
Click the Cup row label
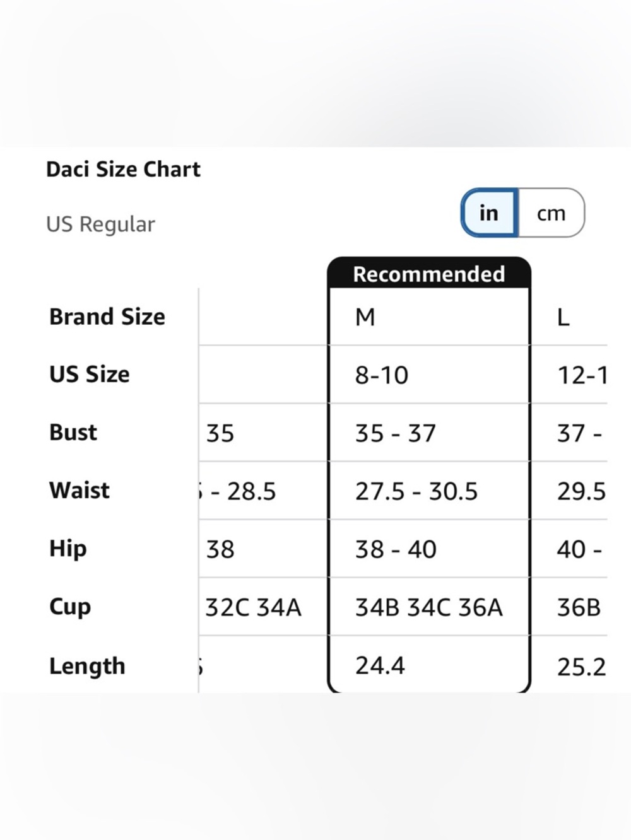coord(70,607)
